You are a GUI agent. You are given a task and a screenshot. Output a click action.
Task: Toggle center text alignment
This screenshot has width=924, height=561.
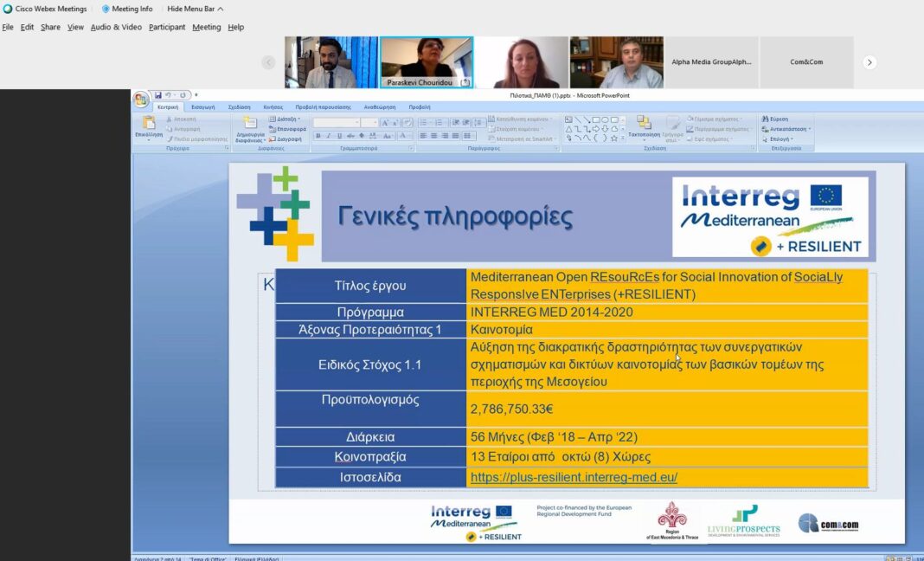pyautogui.click(x=434, y=136)
